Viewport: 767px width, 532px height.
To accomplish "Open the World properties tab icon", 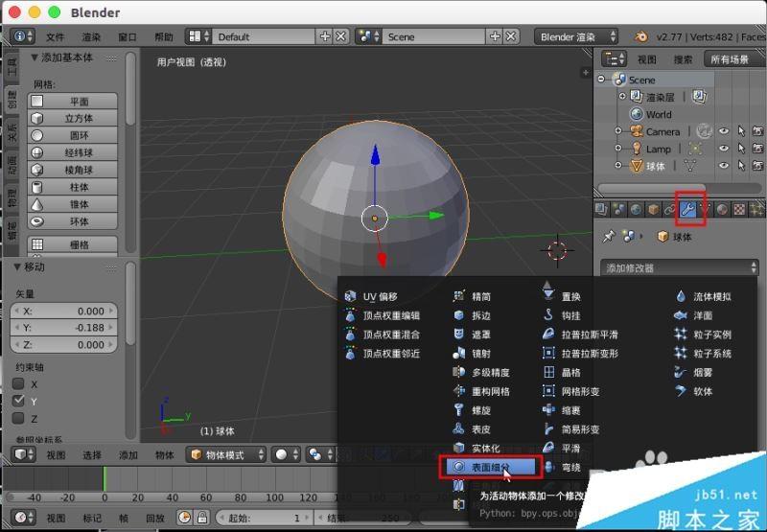I will [636, 209].
